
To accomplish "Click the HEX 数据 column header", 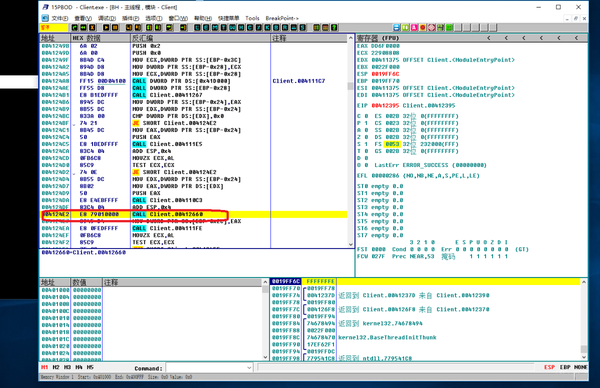I will [x=100, y=38].
